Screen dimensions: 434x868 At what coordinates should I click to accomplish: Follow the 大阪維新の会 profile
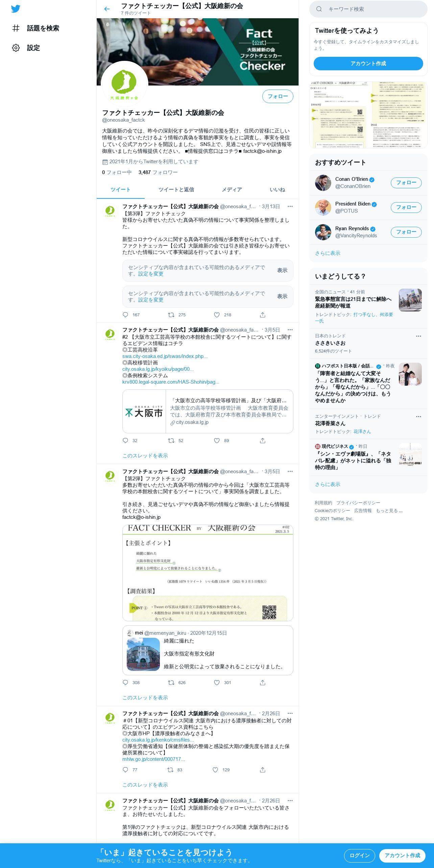coord(278,96)
